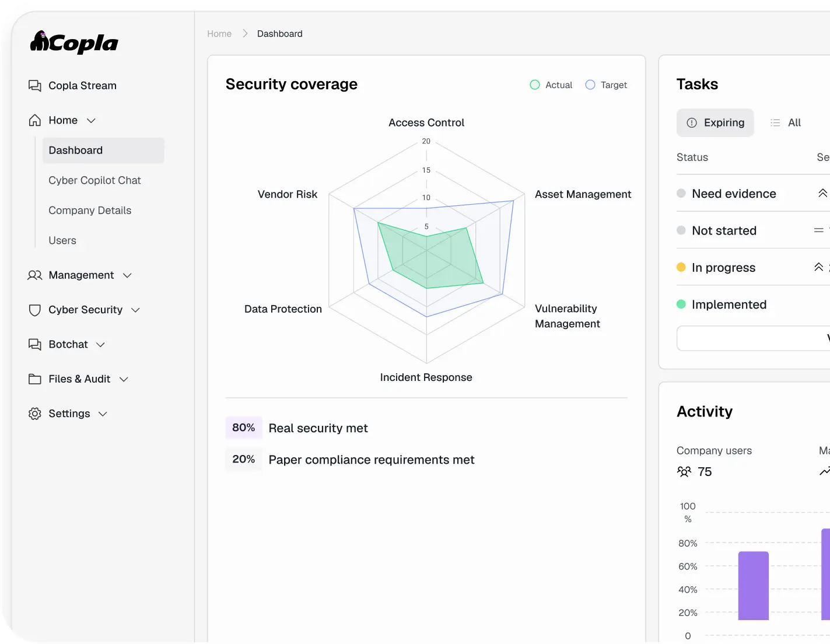The width and height of the screenshot is (830, 644).
Task: Open the Need evidence task row
Action: pos(753,193)
